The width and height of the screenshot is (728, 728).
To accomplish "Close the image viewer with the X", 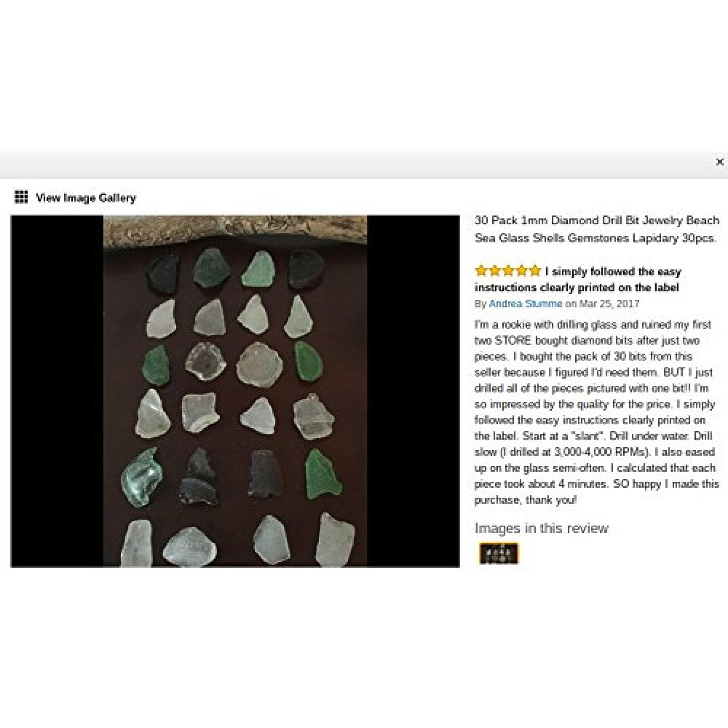I will point(720,162).
